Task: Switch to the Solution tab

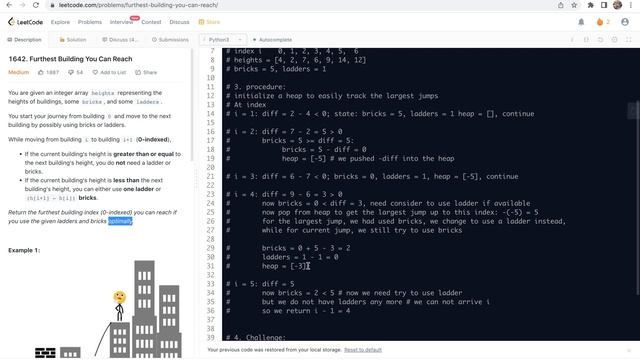Action: pyautogui.click(x=73, y=40)
